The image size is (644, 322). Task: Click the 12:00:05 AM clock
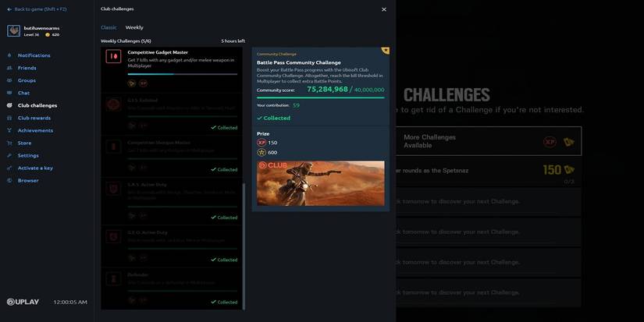click(x=70, y=303)
